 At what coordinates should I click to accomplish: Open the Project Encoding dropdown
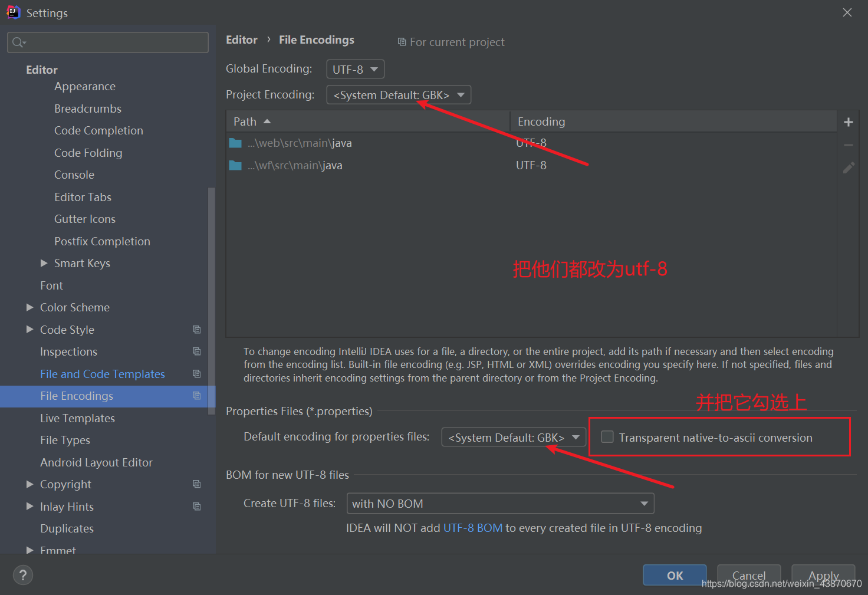399,95
